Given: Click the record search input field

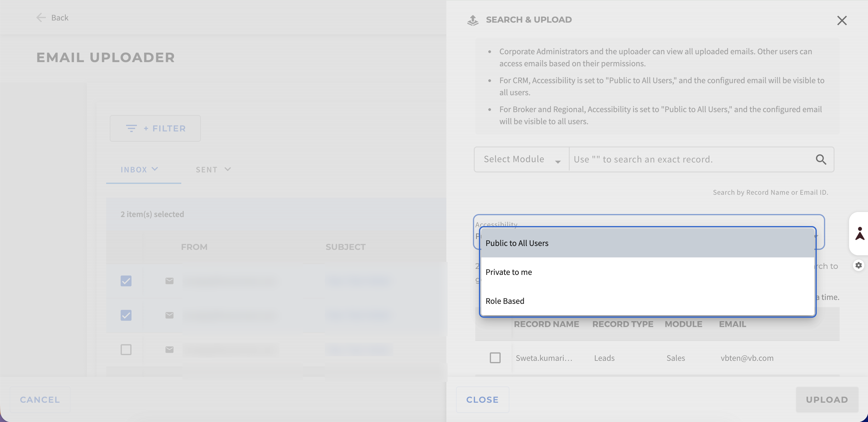Looking at the screenshot, I should coord(691,159).
